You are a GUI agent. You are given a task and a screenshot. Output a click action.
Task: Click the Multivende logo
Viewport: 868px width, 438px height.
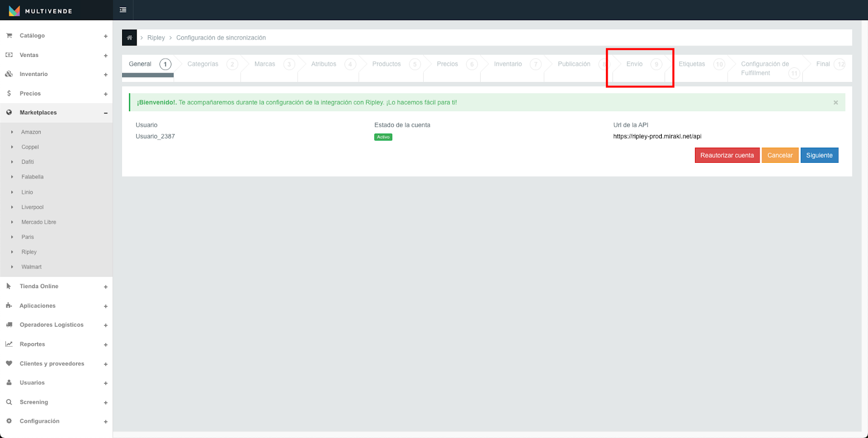(41, 10)
